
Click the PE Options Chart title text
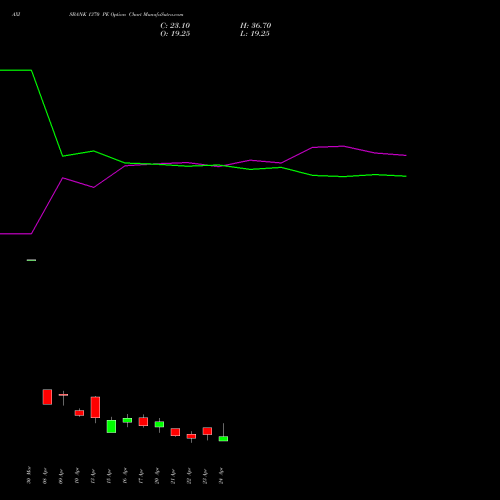[x=126, y=15]
